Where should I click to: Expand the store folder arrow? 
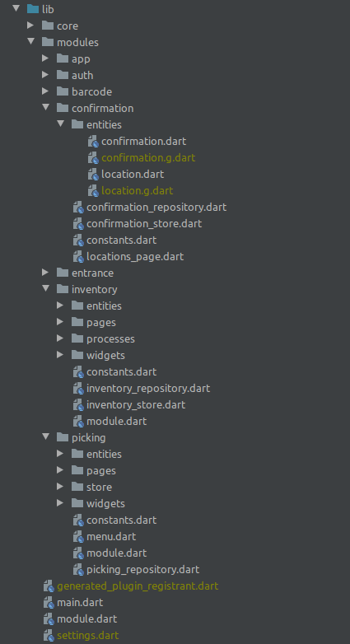point(60,486)
